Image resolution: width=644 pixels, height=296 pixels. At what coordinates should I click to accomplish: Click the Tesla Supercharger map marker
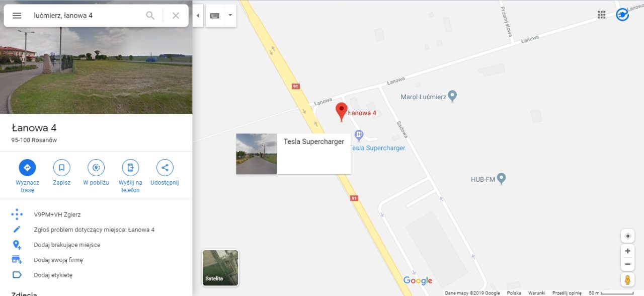pyautogui.click(x=359, y=134)
